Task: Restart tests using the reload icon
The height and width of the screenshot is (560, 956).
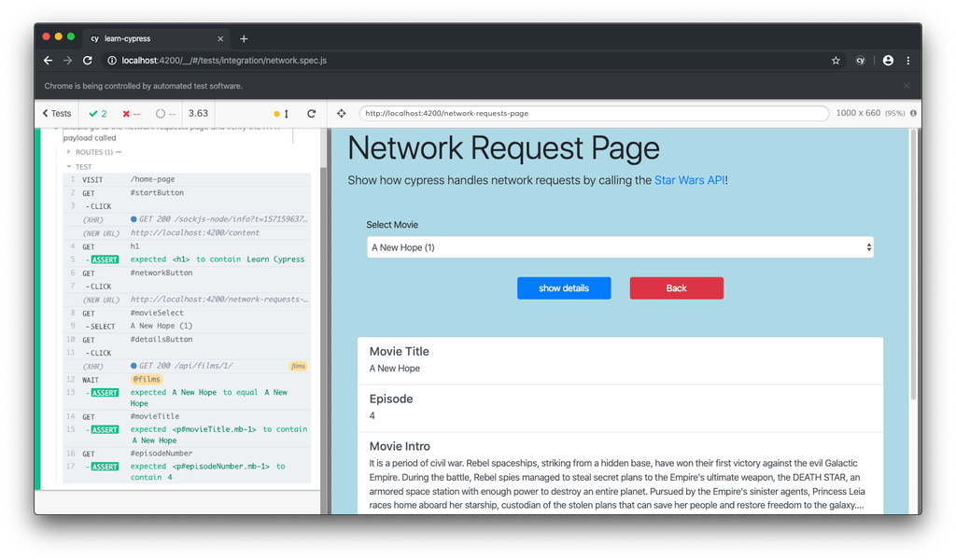Action: pos(312,113)
